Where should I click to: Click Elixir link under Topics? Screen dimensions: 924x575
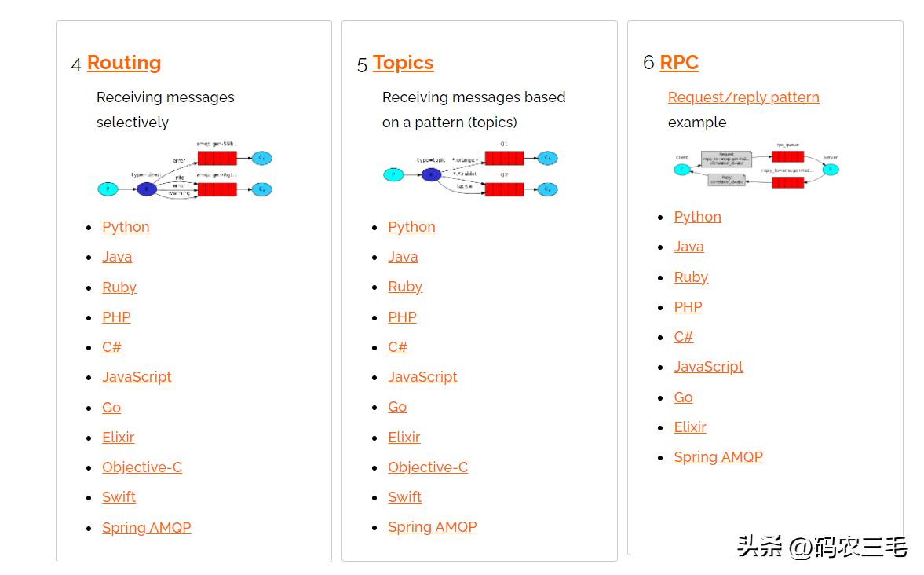(x=404, y=438)
